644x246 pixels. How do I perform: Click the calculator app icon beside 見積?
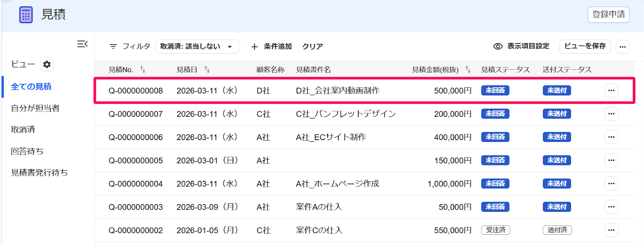tap(26, 15)
